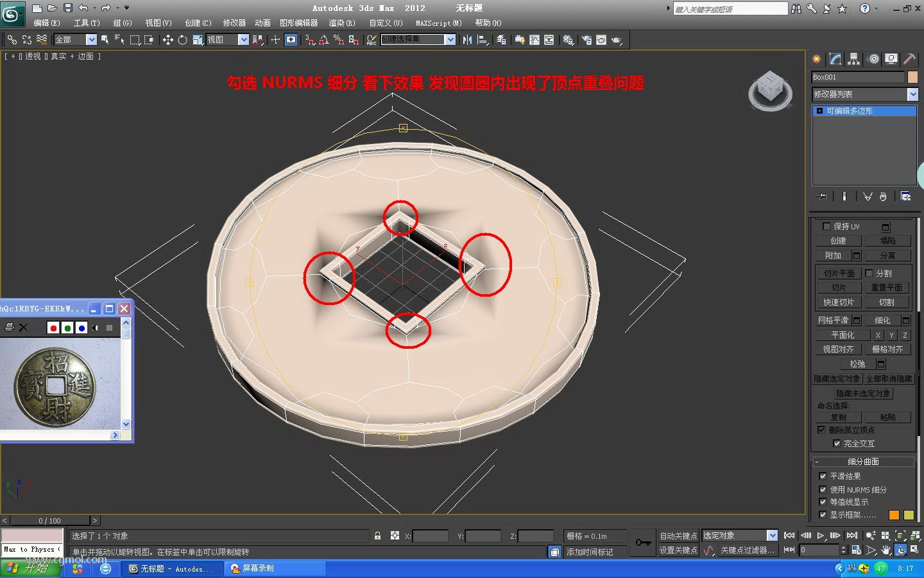
Task: Toggle the 完全交互 checkbox
Action: coord(837,443)
